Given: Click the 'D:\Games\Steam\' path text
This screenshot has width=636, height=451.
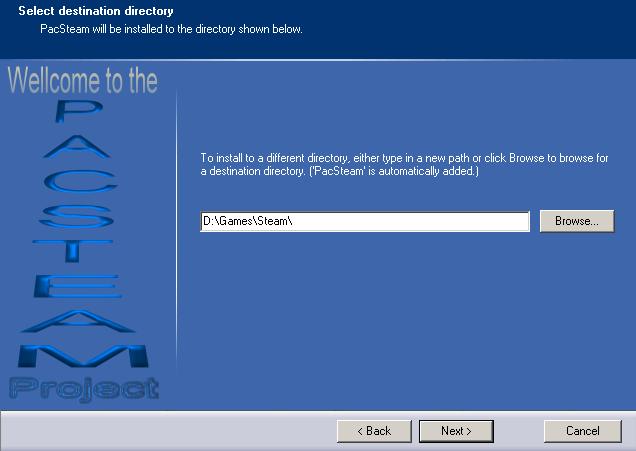Looking at the screenshot, I should coord(247,222).
